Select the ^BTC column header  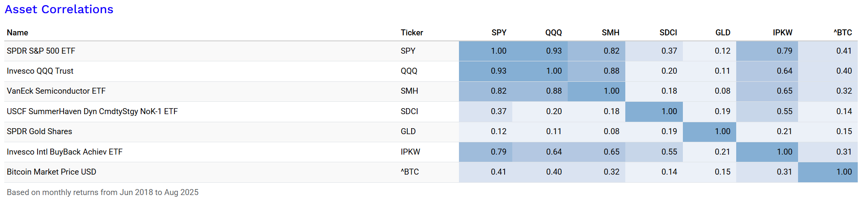[x=842, y=33]
